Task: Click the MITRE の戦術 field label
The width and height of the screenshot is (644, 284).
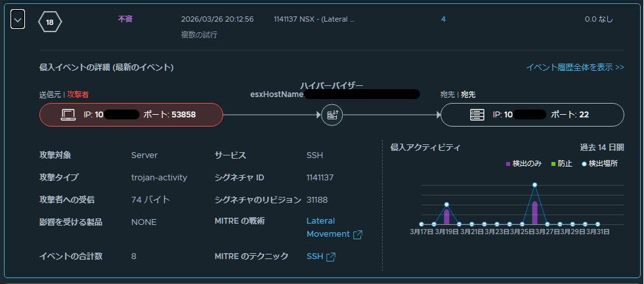Action: [240, 221]
